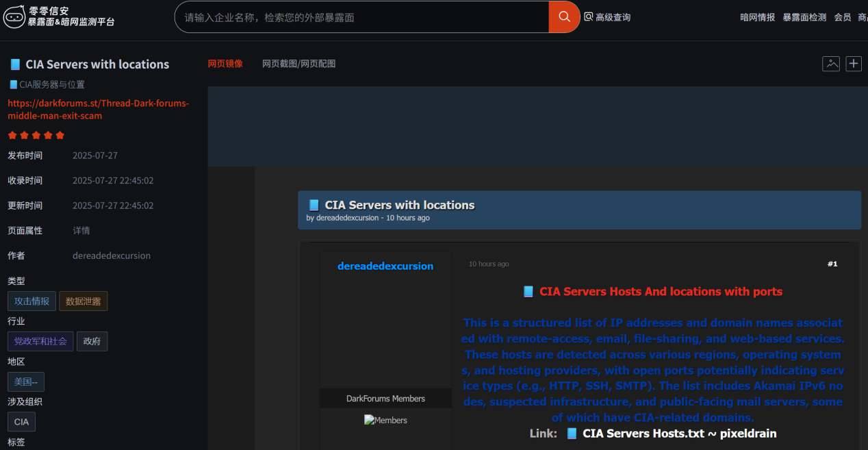Click the image view icon button
Viewport: 868px width, 450px height.
[831, 64]
